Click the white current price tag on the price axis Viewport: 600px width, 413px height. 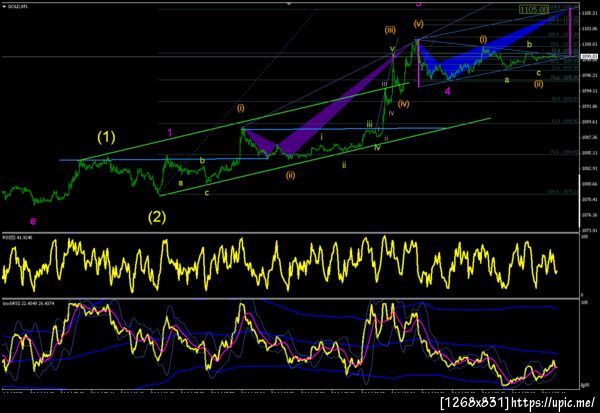pyautogui.click(x=590, y=57)
